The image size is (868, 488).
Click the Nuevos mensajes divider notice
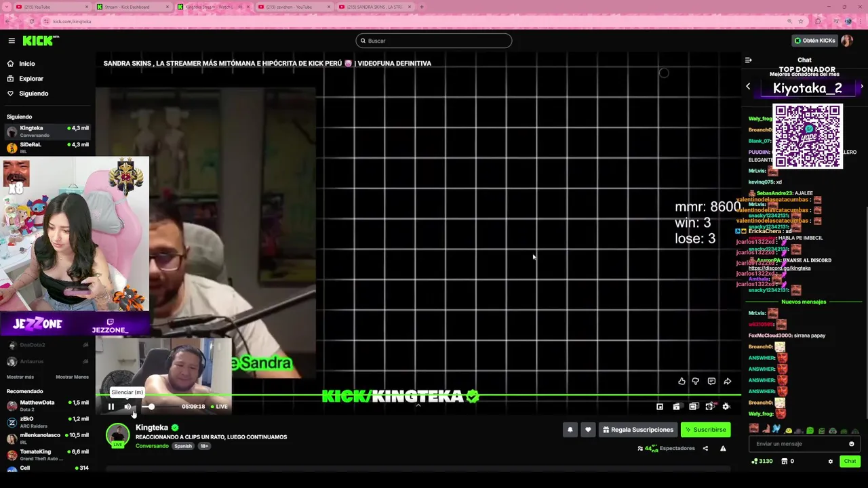pos(804,302)
